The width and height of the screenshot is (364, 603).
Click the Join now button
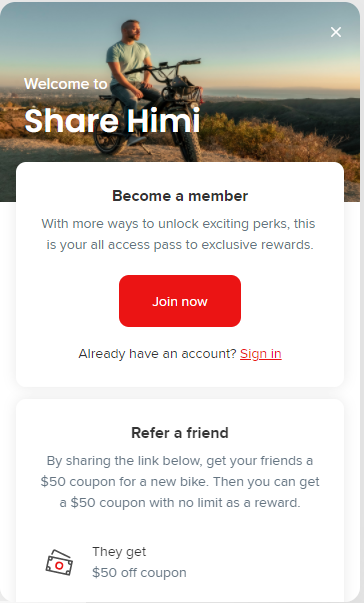(x=180, y=301)
